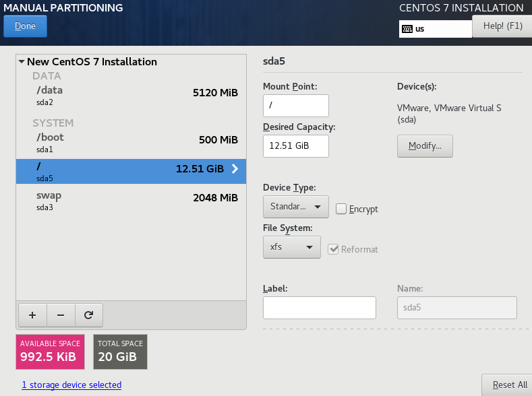This screenshot has width=532, height=396.
Task: Select the swap sda3 partition row
Action: [131, 201]
